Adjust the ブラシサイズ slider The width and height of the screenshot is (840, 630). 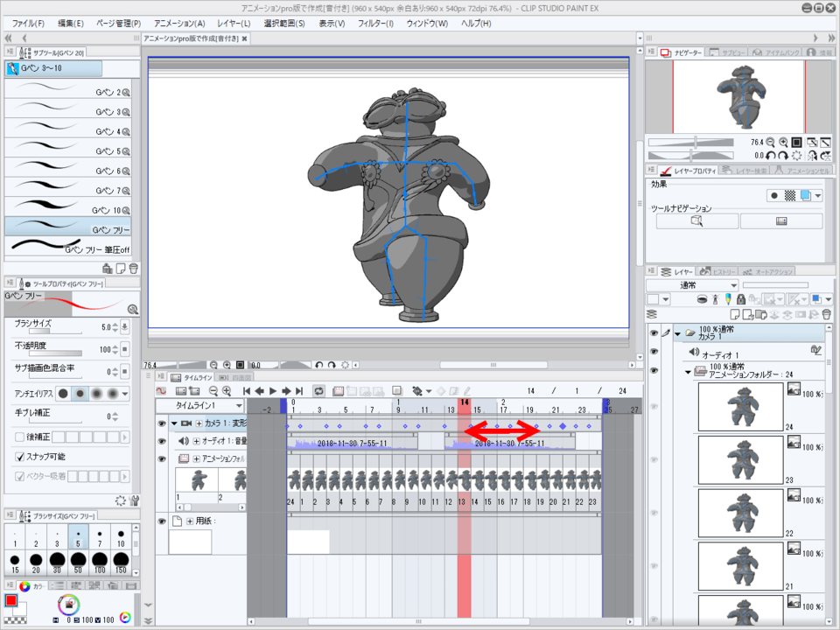point(55,332)
